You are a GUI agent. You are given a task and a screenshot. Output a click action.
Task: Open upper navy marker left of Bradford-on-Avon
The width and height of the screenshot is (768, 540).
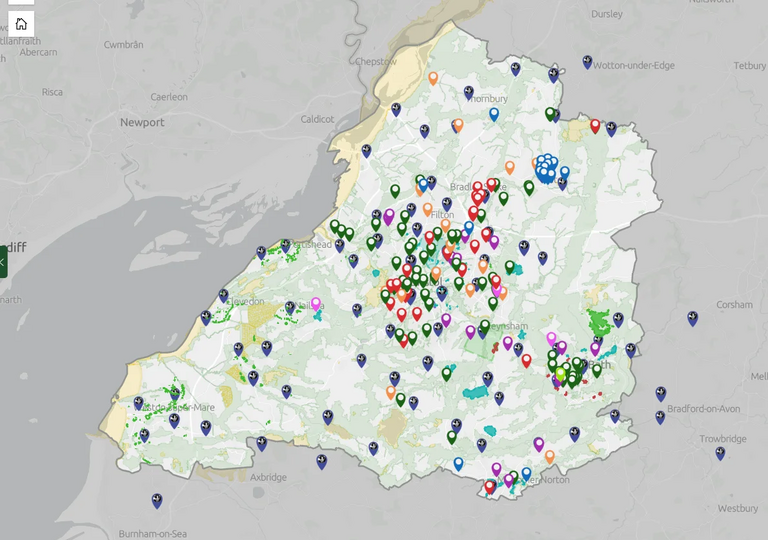click(661, 394)
